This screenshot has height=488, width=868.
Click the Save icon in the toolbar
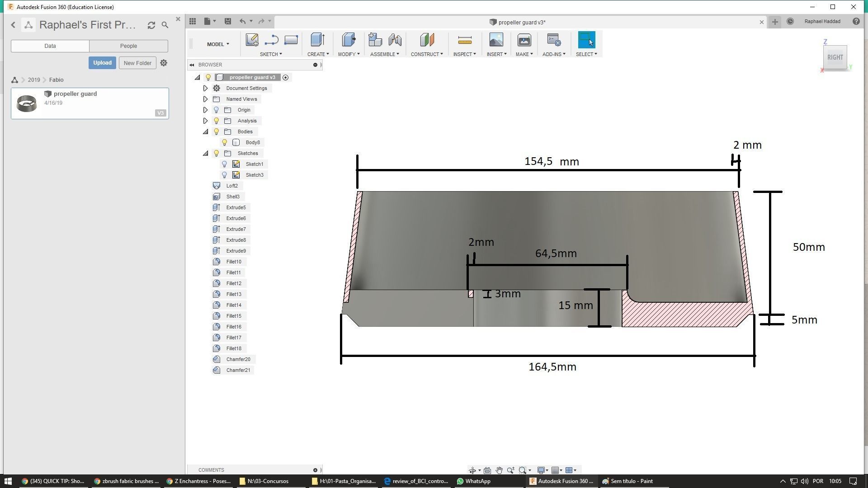tap(228, 21)
